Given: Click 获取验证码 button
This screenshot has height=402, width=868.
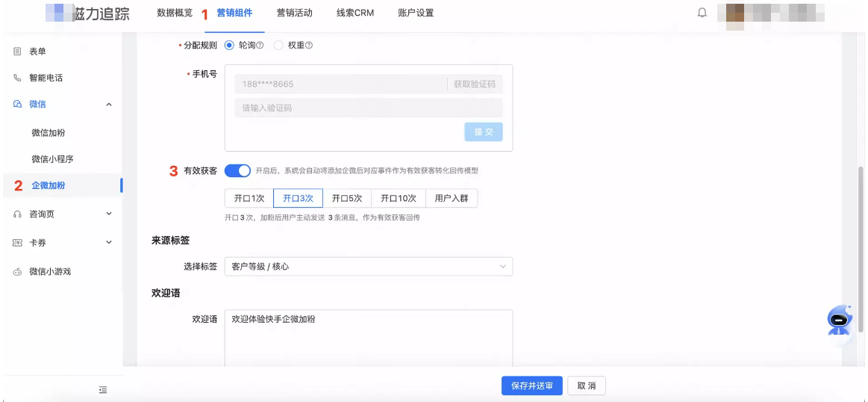Looking at the screenshot, I should click(475, 84).
